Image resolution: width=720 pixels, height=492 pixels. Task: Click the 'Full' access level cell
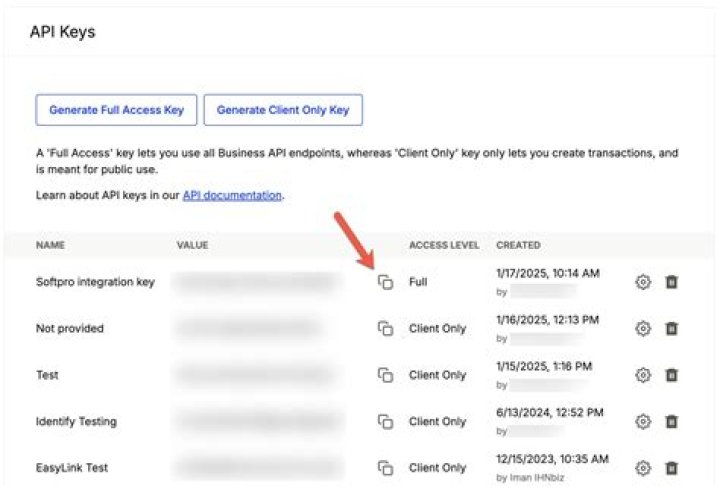[418, 282]
